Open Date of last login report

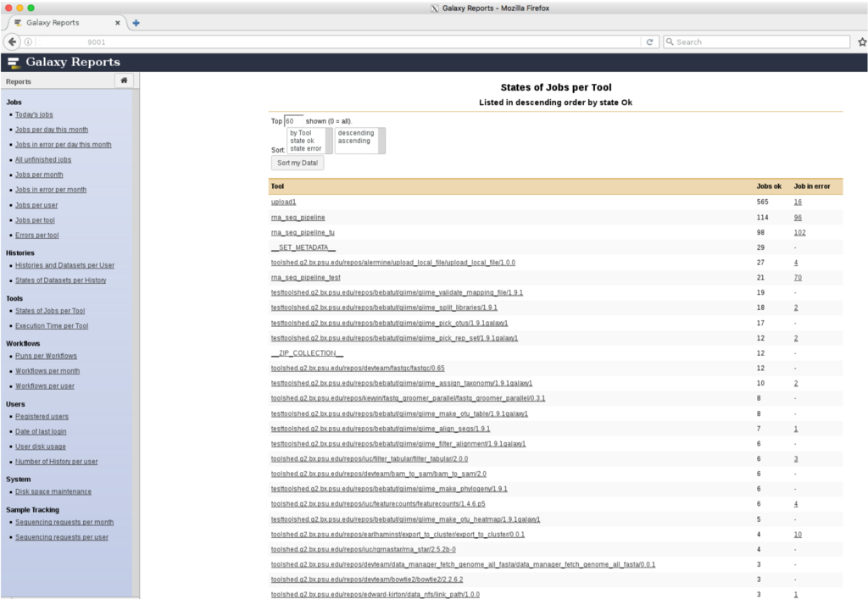41,431
